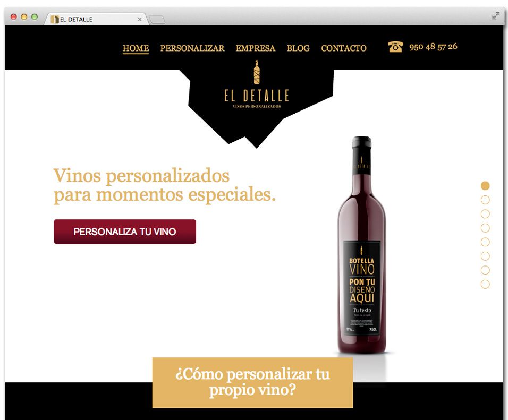Click the gold telephone icon

coord(395,47)
